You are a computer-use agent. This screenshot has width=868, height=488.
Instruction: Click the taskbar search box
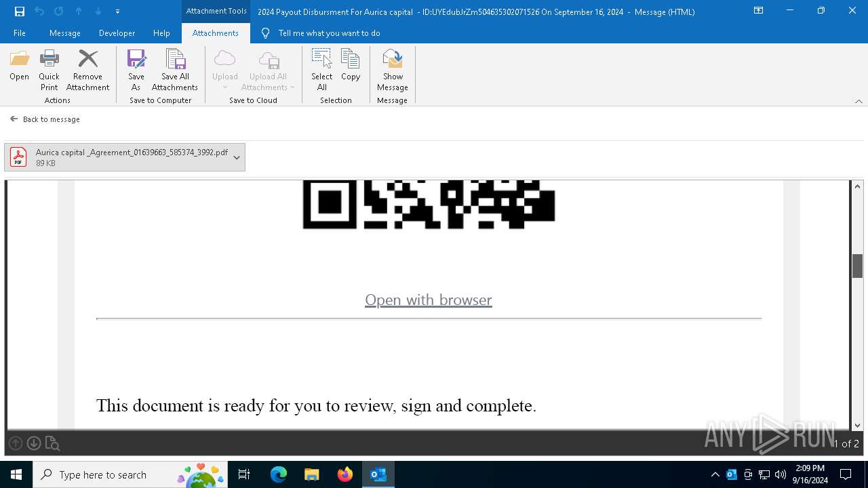(129, 474)
